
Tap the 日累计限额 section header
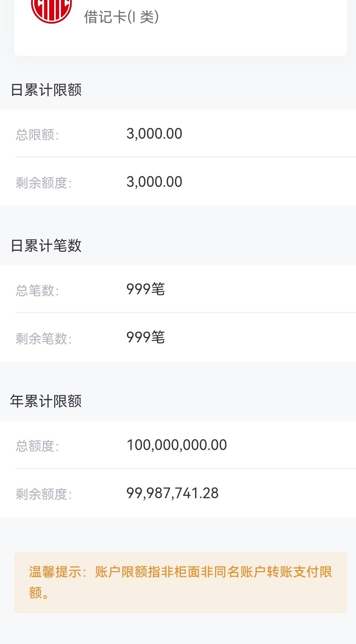(x=46, y=90)
